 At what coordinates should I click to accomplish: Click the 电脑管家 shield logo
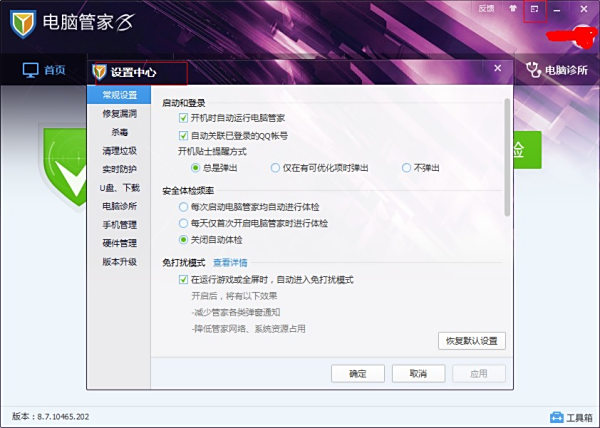click(23, 24)
